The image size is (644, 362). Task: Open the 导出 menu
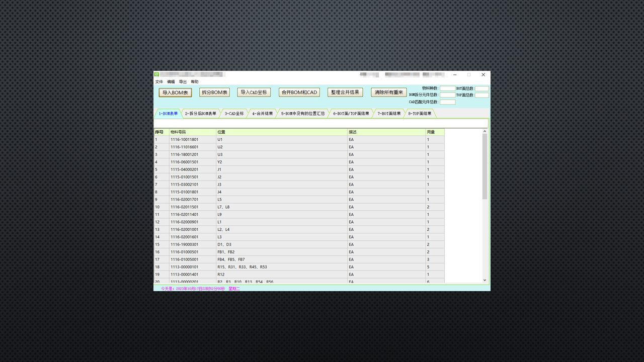pos(183,82)
